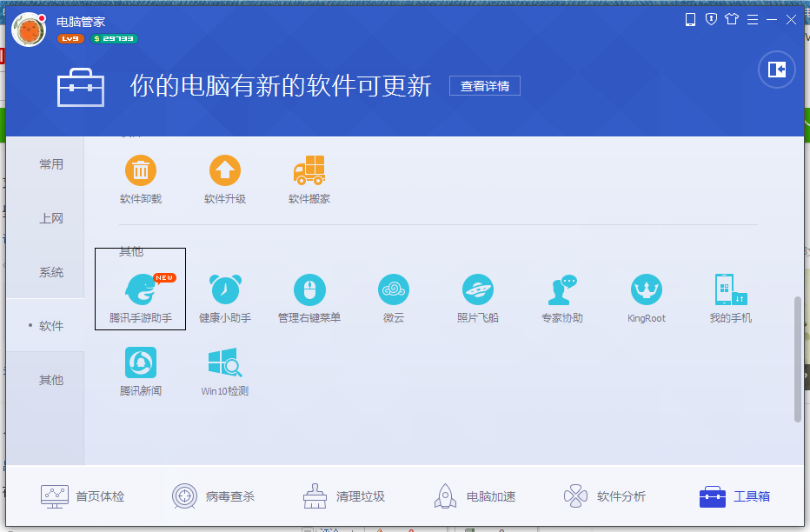Image resolution: width=810 pixels, height=532 pixels.
Task: Launch the KingRoot crown icon
Action: click(x=647, y=298)
